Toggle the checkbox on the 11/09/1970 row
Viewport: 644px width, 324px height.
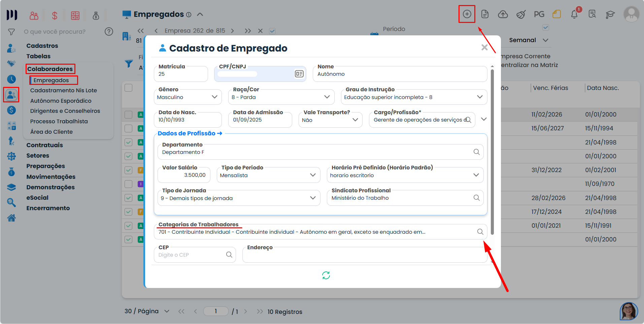tap(128, 184)
